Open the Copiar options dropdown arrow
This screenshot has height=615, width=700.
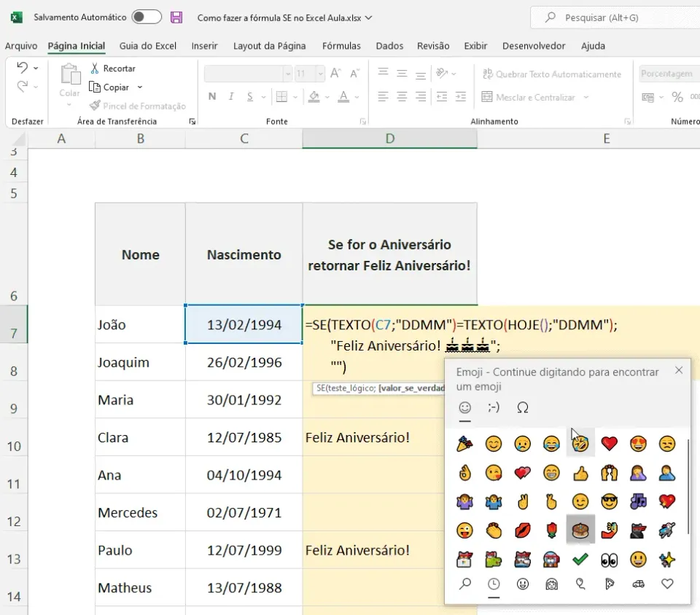(140, 87)
